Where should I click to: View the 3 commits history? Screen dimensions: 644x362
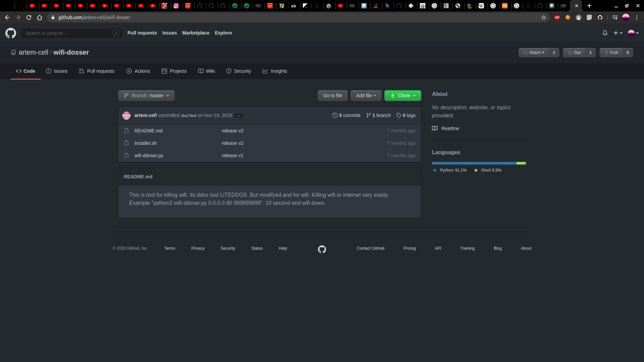coord(347,116)
